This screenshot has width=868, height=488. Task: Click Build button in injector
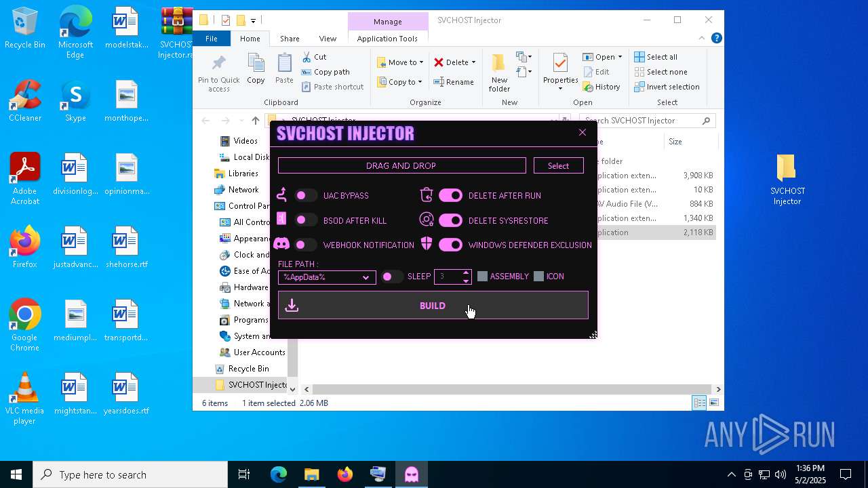pyautogui.click(x=433, y=306)
